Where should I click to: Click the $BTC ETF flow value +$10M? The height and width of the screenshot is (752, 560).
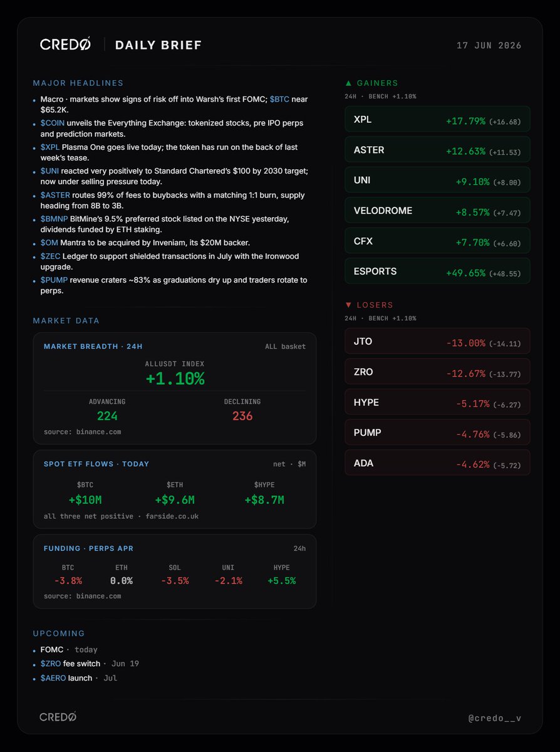click(x=85, y=500)
